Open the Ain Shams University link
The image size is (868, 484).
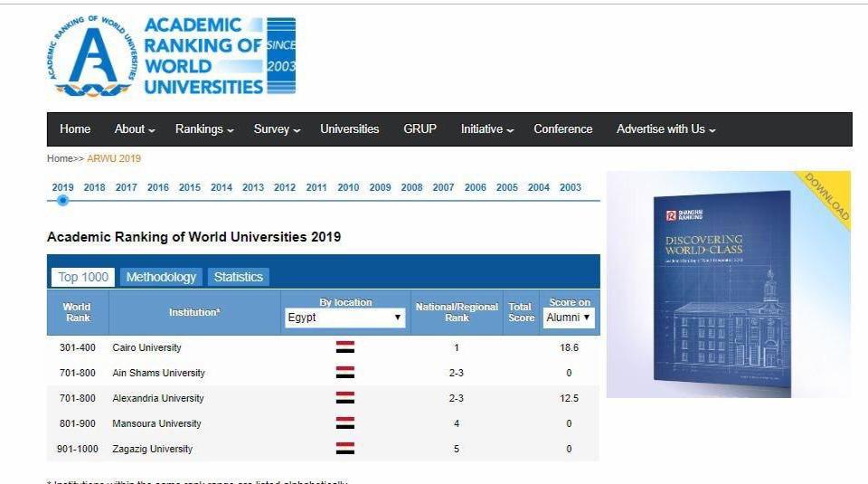point(158,374)
